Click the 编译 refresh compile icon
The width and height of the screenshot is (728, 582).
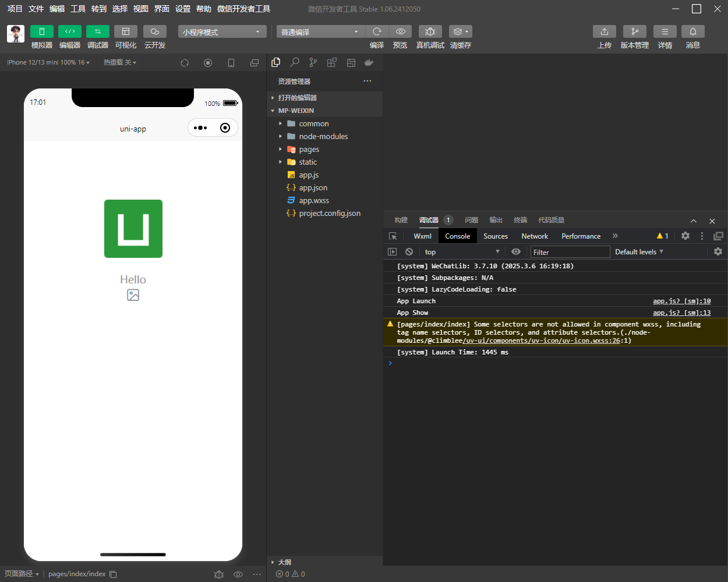coord(377,31)
